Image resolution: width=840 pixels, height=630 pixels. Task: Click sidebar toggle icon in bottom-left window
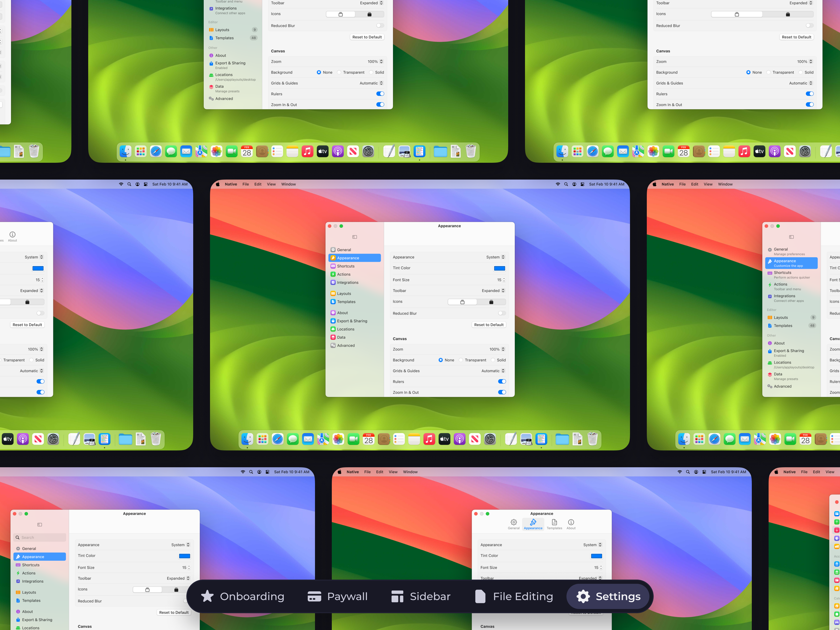point(39,524)
